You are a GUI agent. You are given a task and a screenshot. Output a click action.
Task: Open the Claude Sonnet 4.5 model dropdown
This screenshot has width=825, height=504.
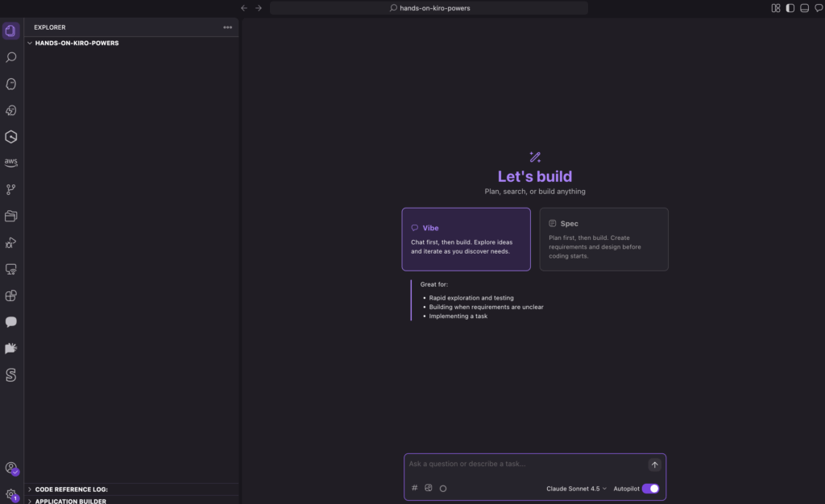coord(576,488)
